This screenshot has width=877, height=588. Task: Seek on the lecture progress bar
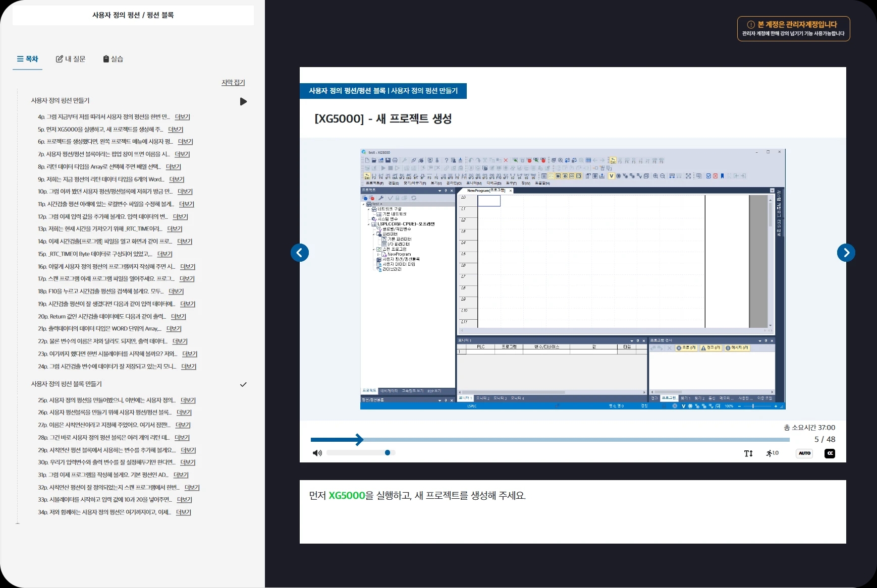click(x=550, y=440)
